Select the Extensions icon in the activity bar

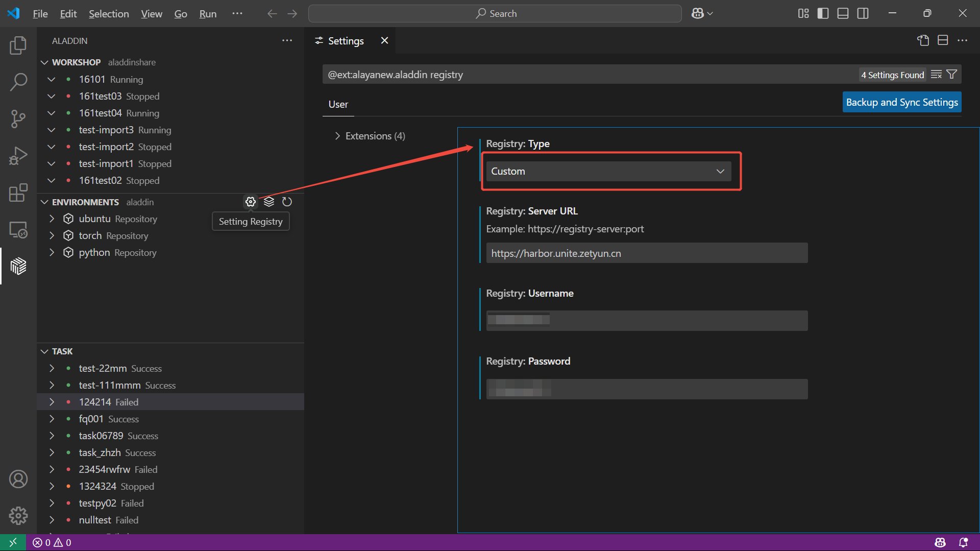click(18, 193)
